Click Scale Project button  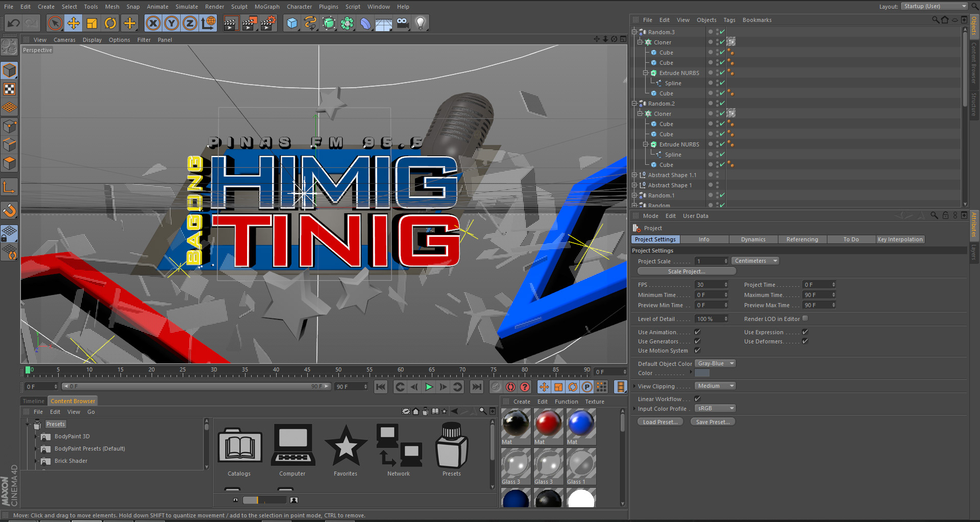[x=686, y=271]
